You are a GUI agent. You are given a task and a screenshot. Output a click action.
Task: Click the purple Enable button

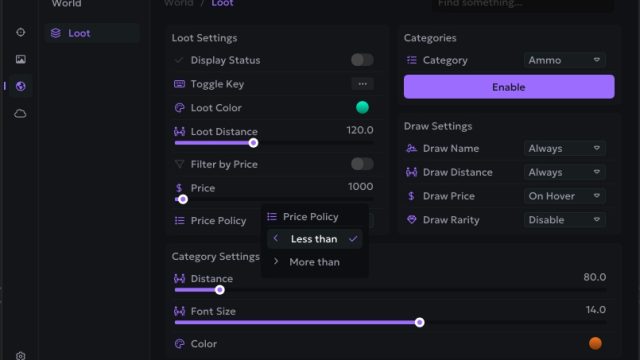(x=509, y=87)
